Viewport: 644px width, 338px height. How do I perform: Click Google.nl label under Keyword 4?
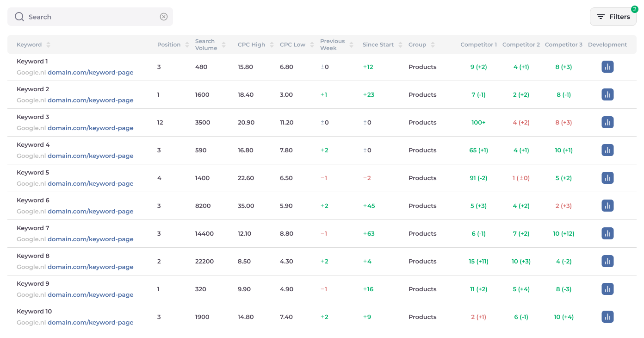pos(31,156)
